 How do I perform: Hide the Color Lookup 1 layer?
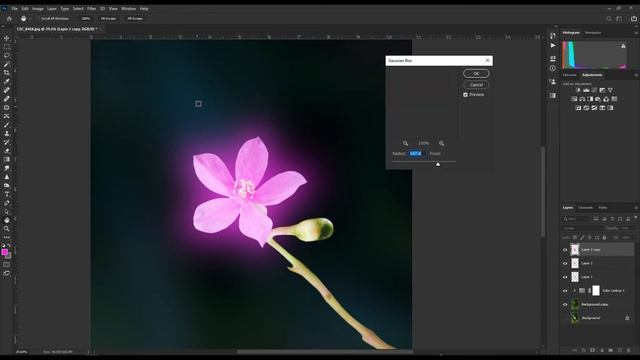tap(565, 291)
